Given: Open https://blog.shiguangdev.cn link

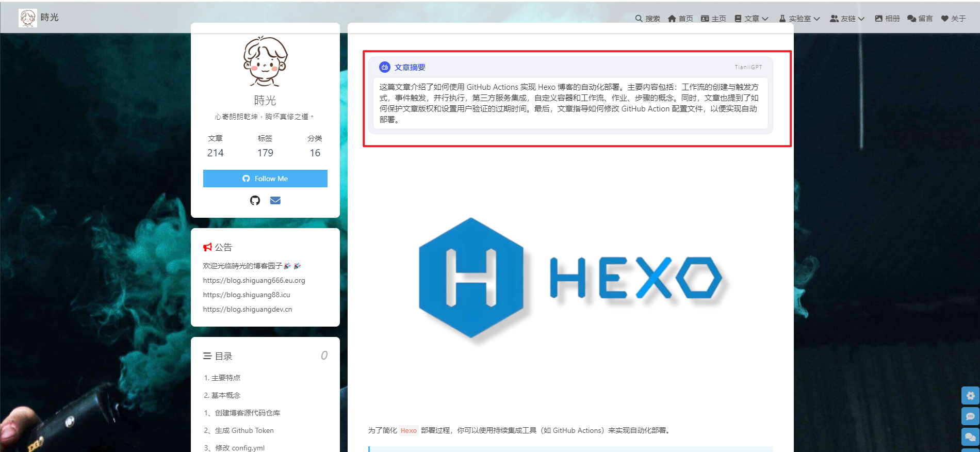Looking at the screenshot, I should tap(248, 309).
